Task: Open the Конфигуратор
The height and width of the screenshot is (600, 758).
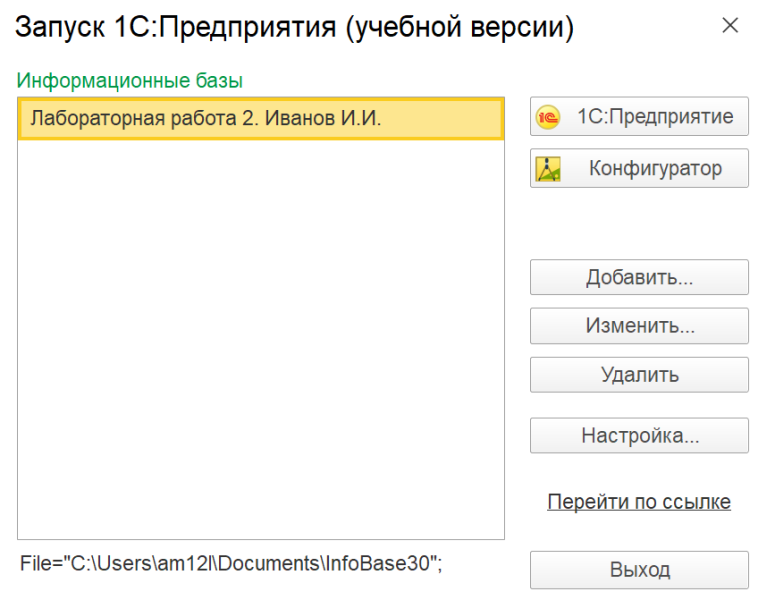Action: [x=639, y=168]
